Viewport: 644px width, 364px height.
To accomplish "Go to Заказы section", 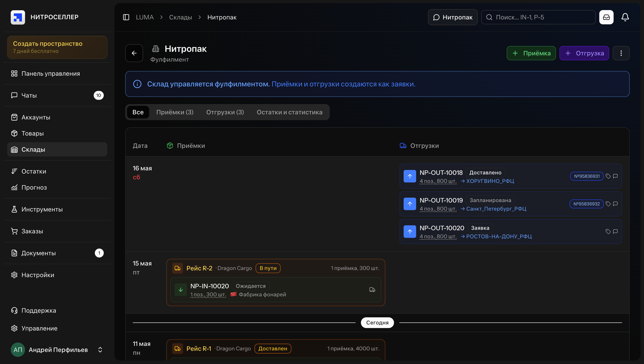I will coord(57,231).
